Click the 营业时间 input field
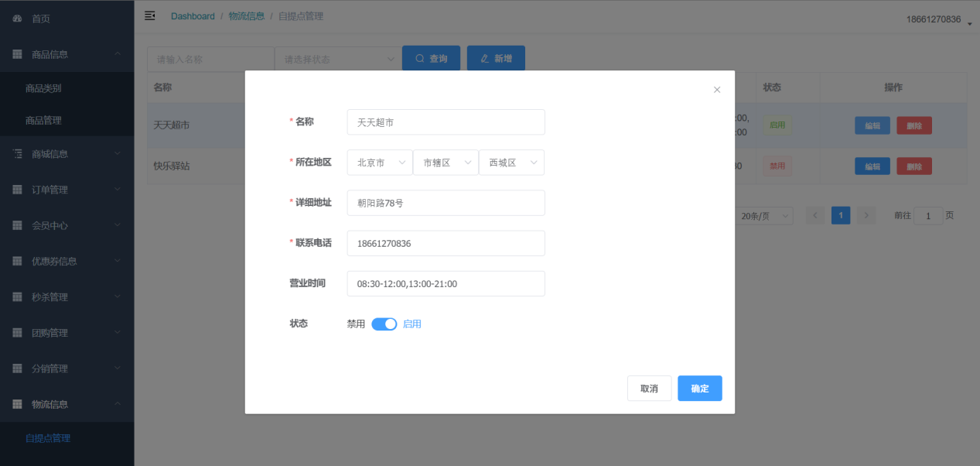The image size is (980, 466). pyautogui.click(x=446, y=284)
